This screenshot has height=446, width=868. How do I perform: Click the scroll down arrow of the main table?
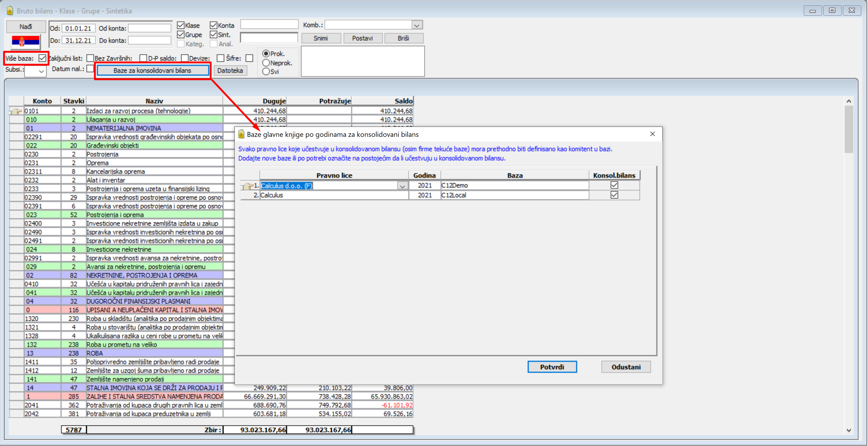point(848,430)
